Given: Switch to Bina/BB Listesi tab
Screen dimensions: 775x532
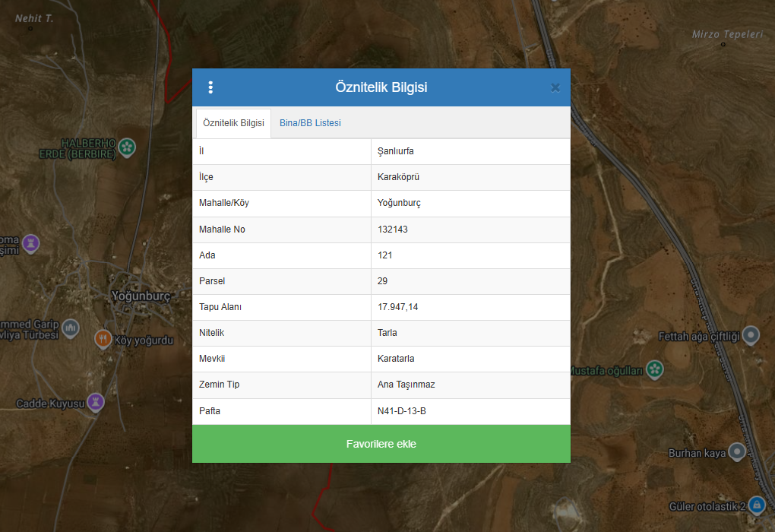Looking at the screenshot, I should tap(310, 123).
